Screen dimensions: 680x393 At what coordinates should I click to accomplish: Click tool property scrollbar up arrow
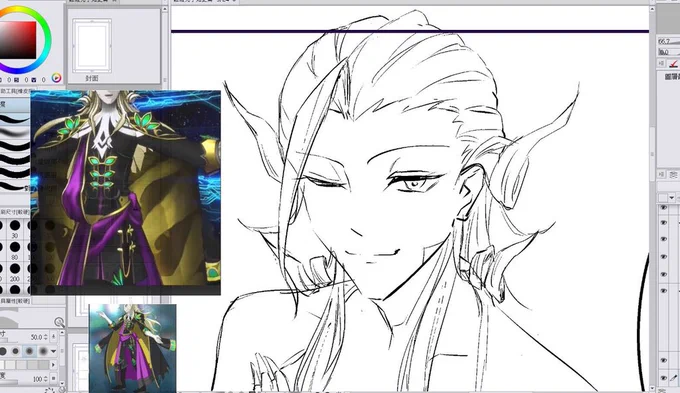(x=62, y=333)
